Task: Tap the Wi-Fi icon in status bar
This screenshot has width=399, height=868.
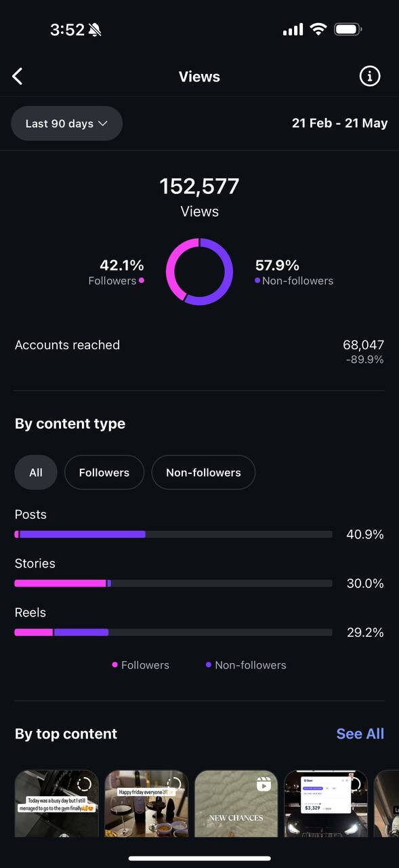Action: coord(318,29)
